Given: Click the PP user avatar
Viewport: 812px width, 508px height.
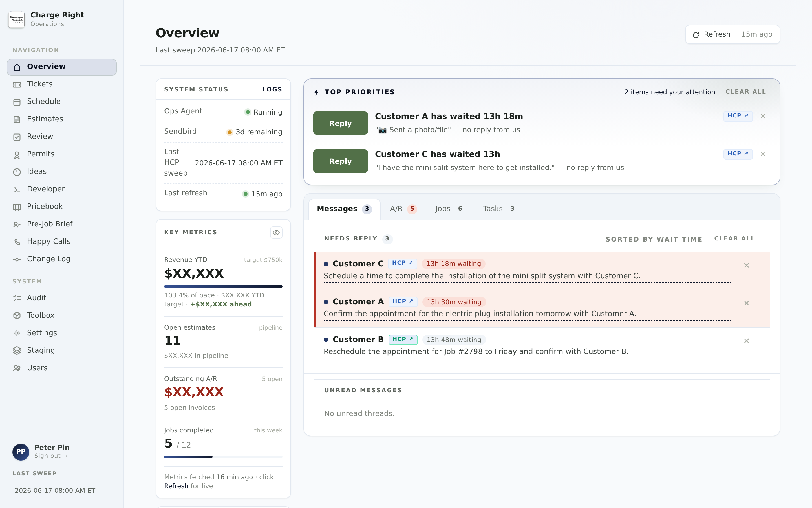Looking at the screenshot, I should (x=21, y=452).
